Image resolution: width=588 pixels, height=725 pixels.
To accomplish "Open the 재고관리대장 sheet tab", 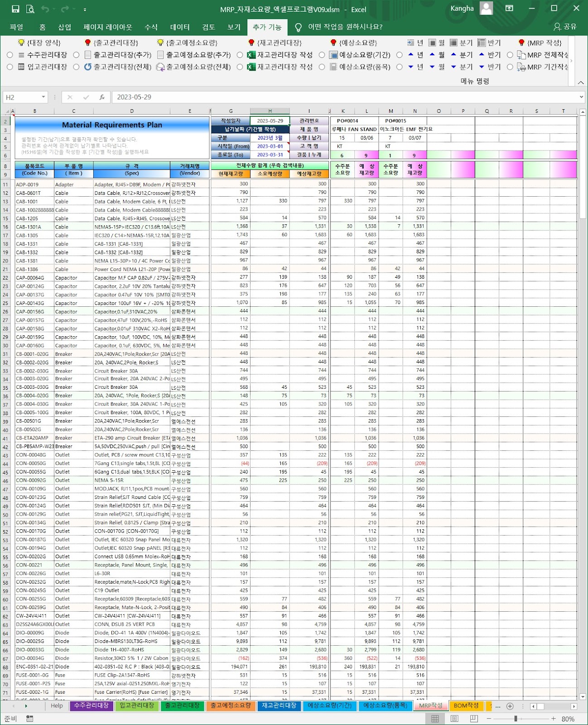I will (279, 706).
